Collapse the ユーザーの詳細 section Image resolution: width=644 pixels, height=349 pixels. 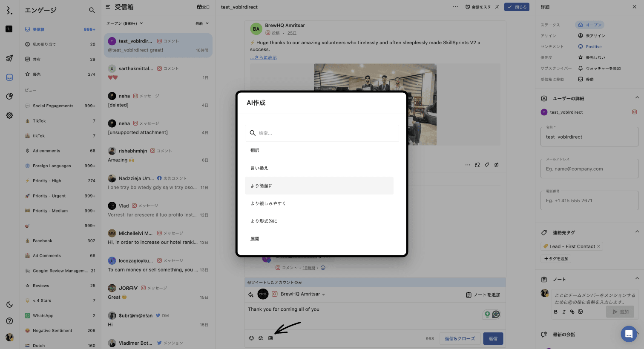click(x=637, y=98)
